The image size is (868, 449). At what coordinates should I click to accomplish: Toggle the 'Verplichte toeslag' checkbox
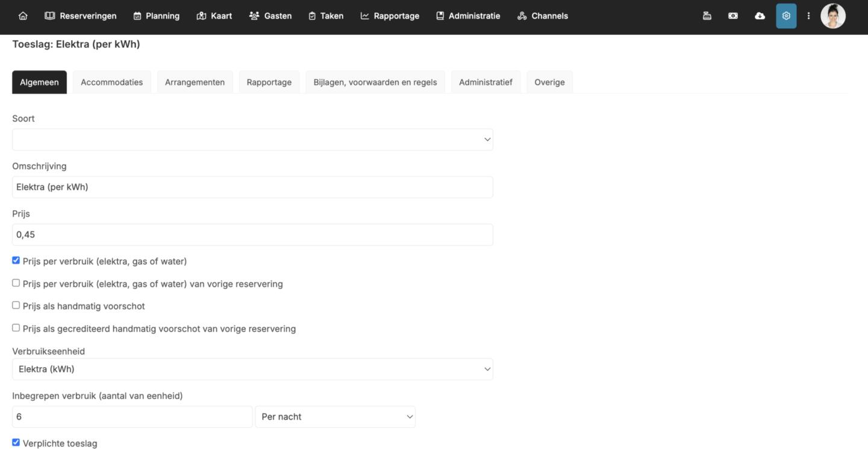click(x=16, y=442)
